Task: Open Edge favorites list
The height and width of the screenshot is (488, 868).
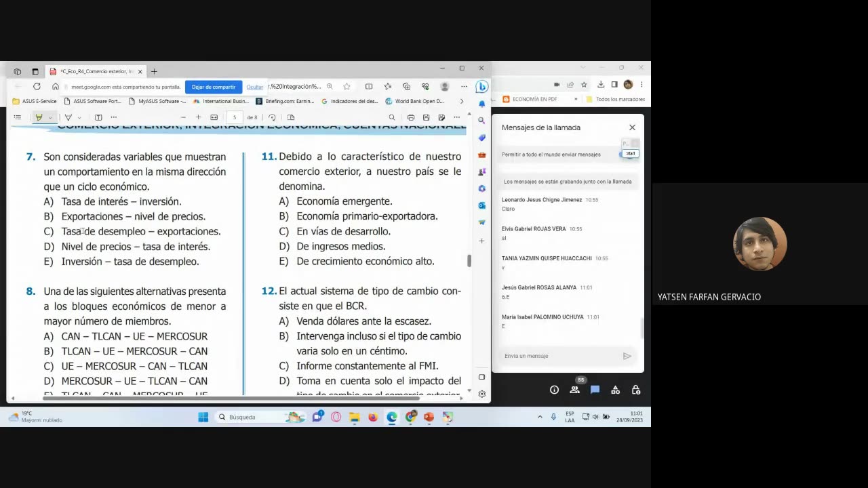Action: (388, 86)
